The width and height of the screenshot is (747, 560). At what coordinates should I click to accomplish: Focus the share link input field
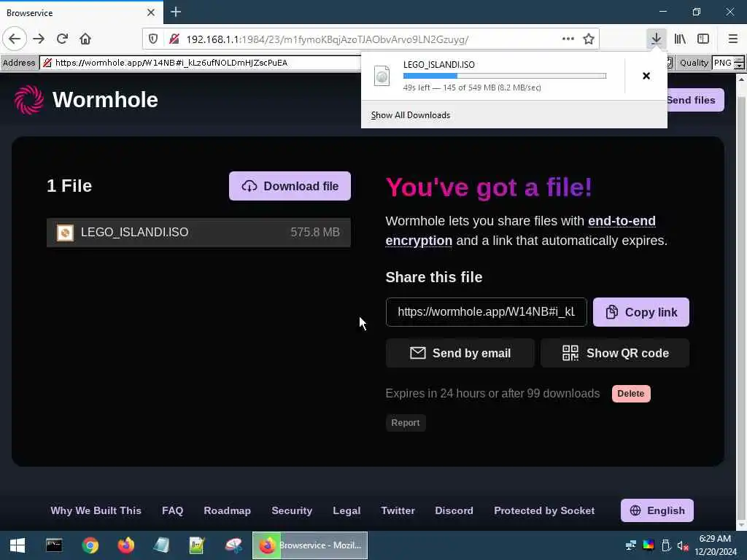point(486,312)
